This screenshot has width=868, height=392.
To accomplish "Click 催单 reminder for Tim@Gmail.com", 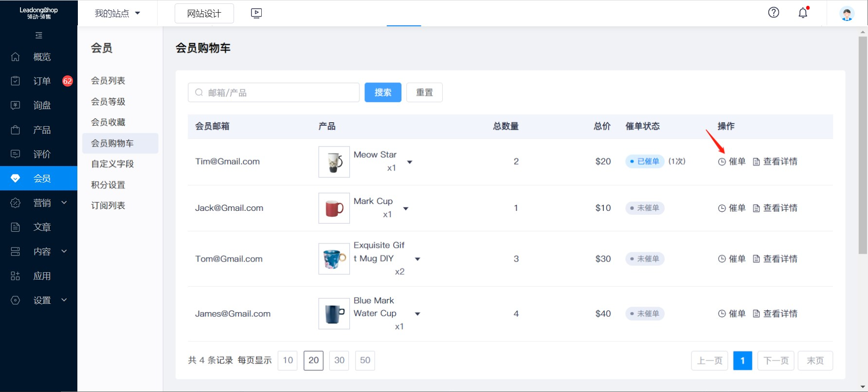I will [732, 162].
